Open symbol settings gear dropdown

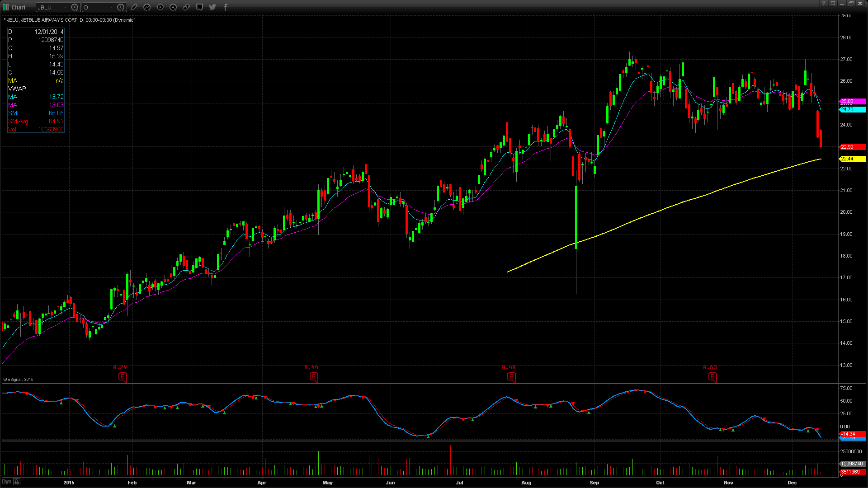pos(75,7)
